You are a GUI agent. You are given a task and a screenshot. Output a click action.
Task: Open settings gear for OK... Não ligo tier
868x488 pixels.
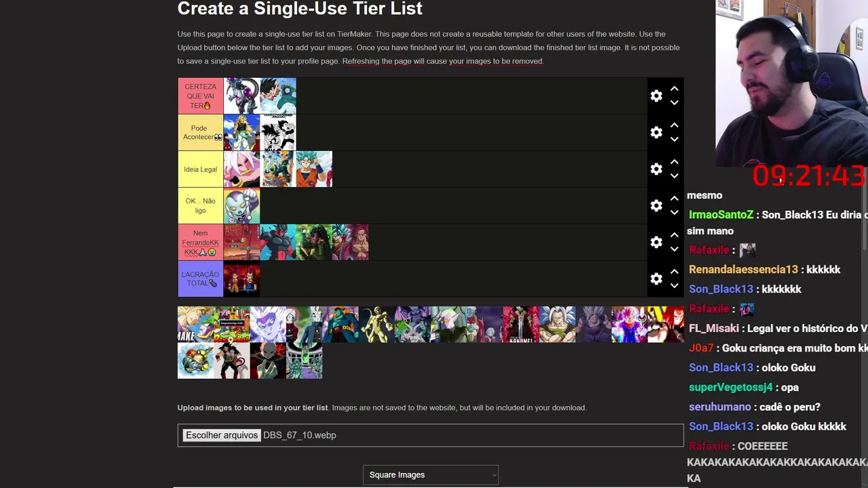pyautogui.click(x=656, y=206)
